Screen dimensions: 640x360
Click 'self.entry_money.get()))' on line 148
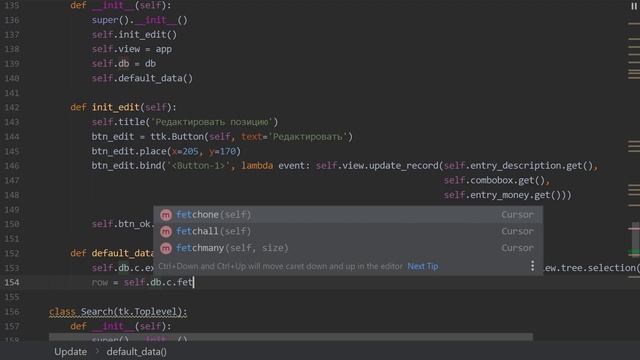point(507,195)
